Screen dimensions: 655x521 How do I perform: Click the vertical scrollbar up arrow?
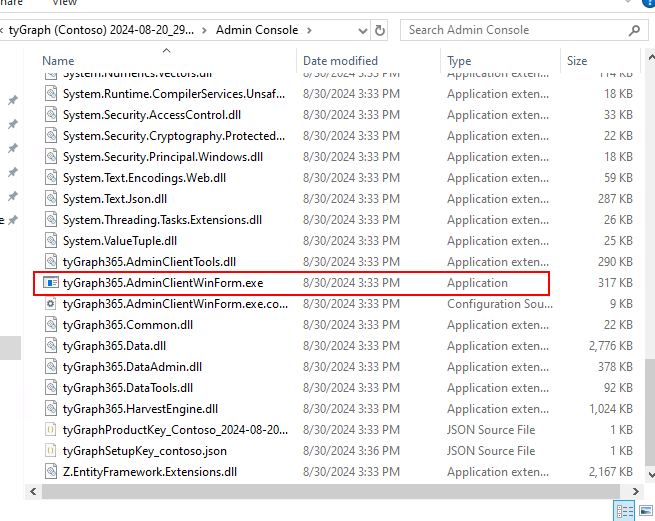tap(650, 57)
